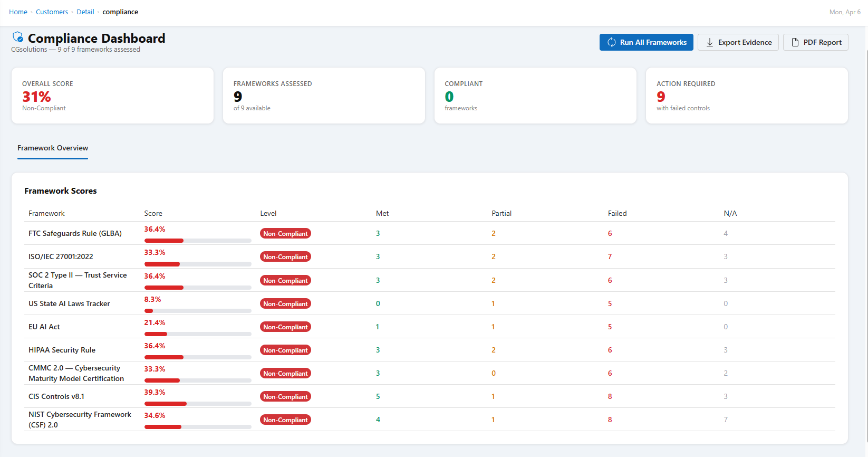Select FTC Safeguards Rule (GLBA) row name
The height and width of the screenshot is (457, 868).
pos(75,233)
